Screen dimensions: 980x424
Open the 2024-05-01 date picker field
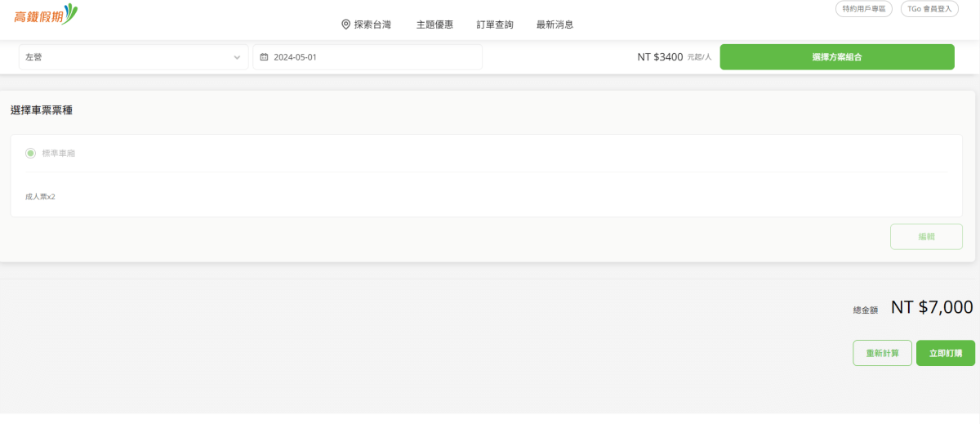[x=367, y=57]
